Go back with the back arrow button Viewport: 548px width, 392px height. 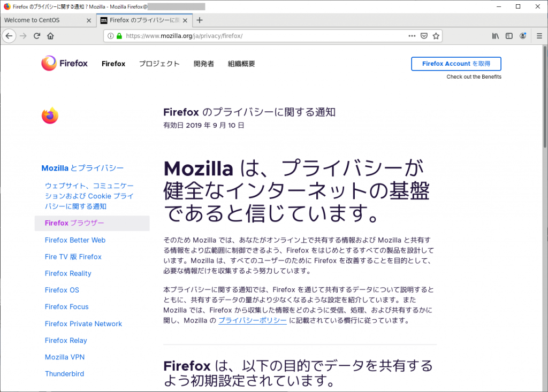tap(9, 36)
